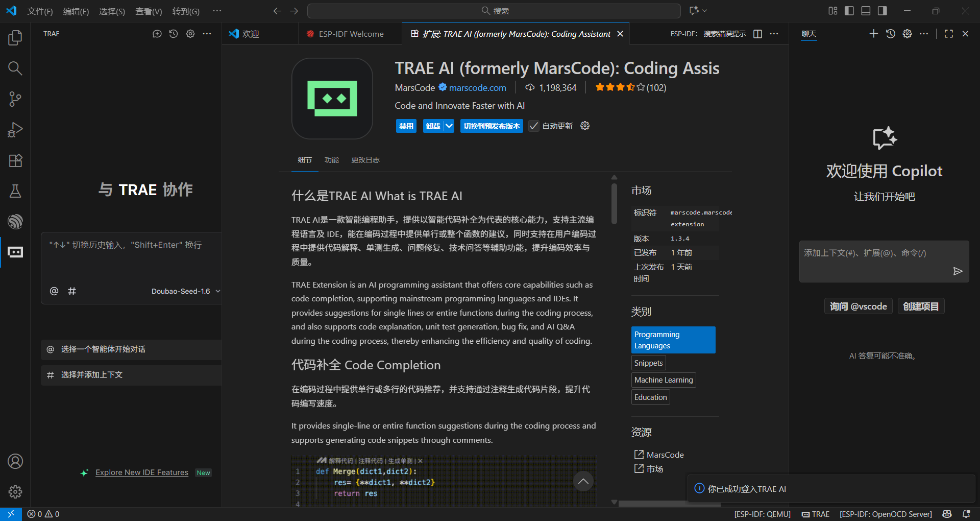Switch to the ESP-IDF Welcome tab

pyautogui.click(x=350, y=34)
